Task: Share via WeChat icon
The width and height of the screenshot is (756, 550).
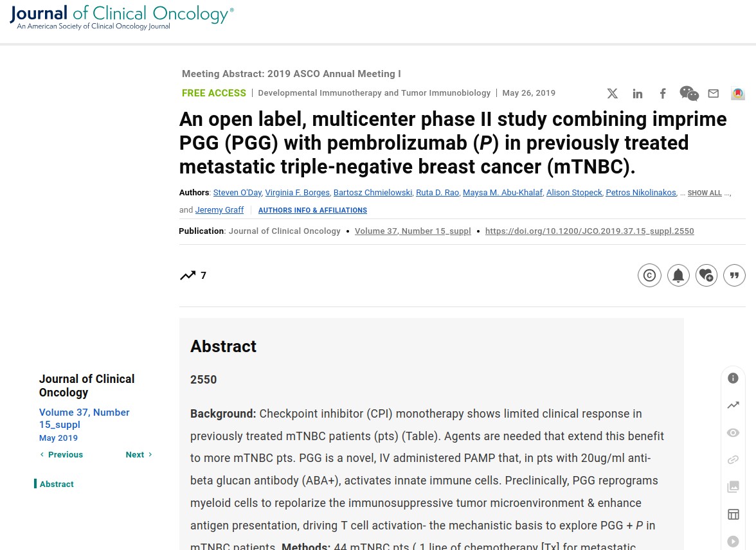Action: (689, 94)
